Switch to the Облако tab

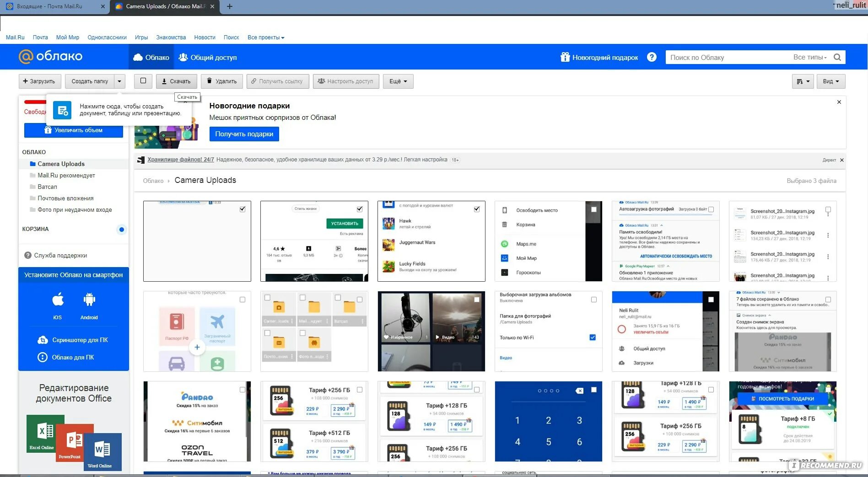(x=151, y=57)
